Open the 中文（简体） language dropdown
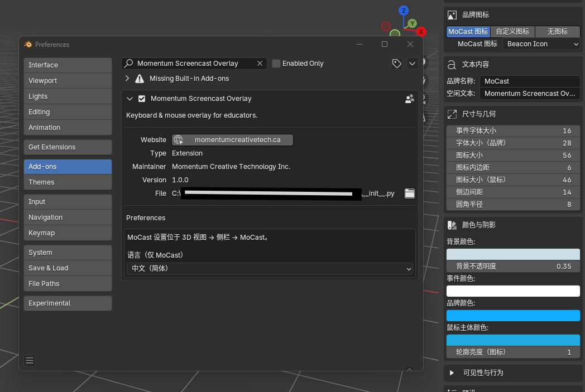 point(270,268)
